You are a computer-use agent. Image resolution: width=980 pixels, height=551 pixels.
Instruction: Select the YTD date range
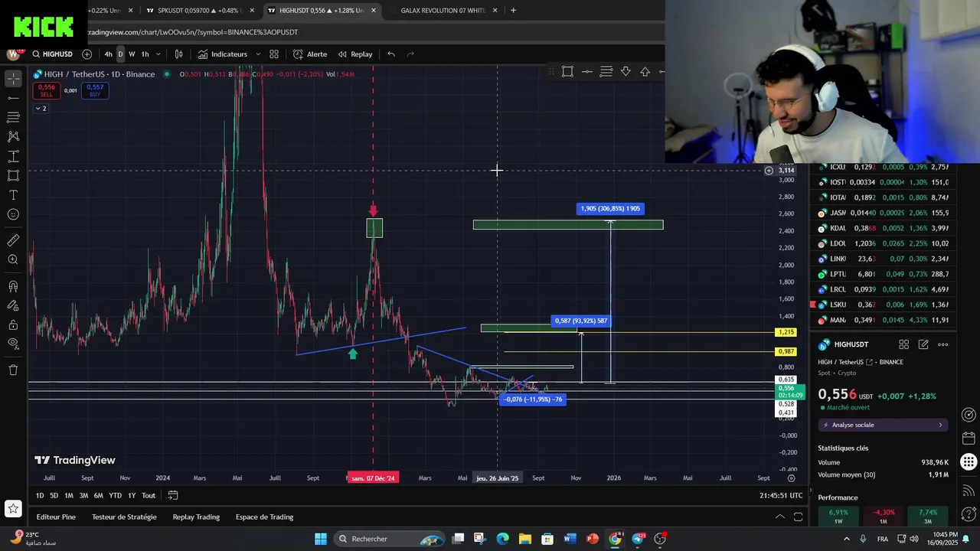115,495
